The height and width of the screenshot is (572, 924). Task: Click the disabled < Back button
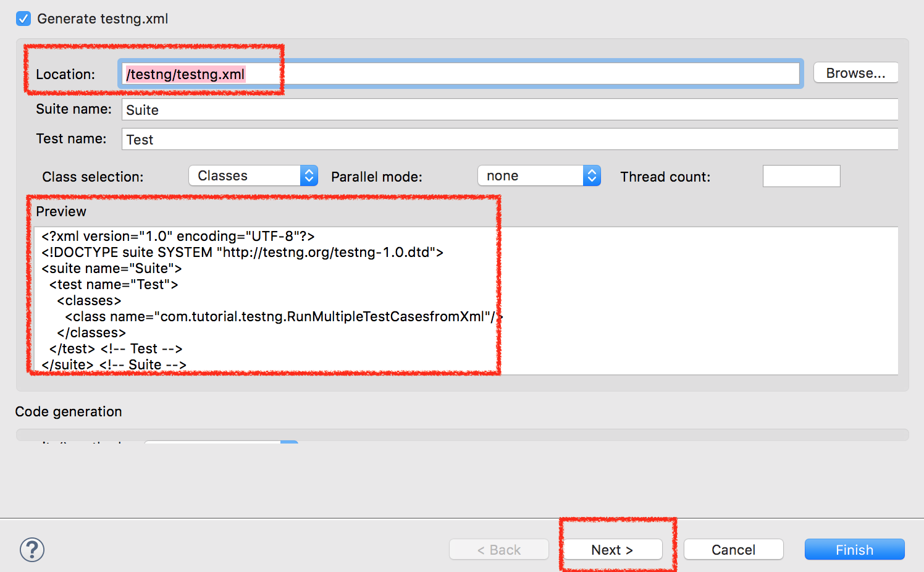click(x=499, y=550)
